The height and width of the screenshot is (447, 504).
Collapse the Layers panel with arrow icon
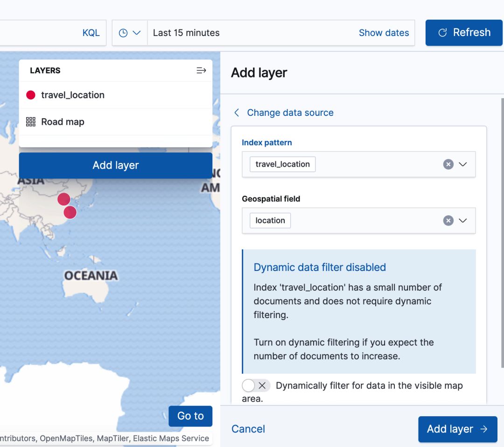coord(201,71)
